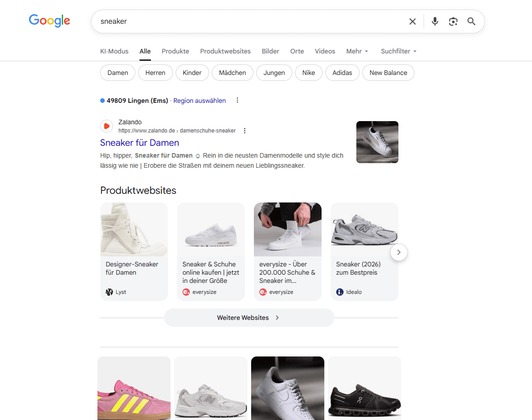This screenshot has height=420, width=532.
Task: Click the Zalando sneaker thumbnail image
Action: pyautogui.click(x=377, y=142)
